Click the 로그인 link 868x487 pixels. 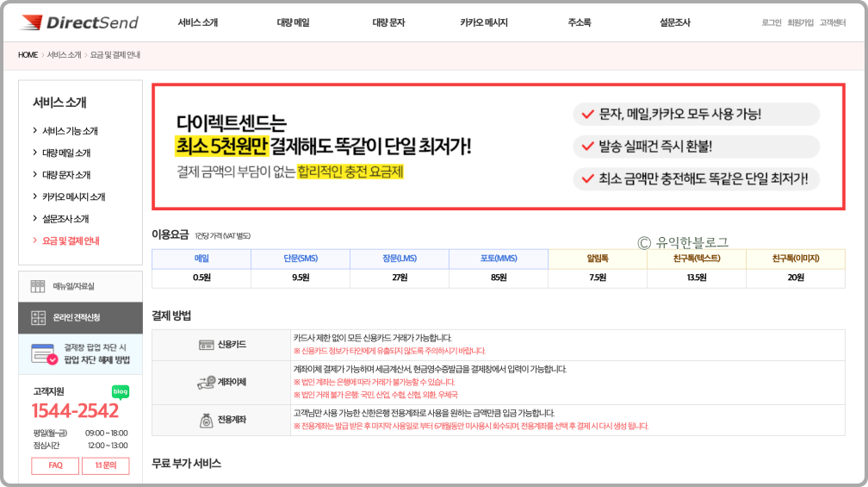pyautogui.click(x=772, y=22)
